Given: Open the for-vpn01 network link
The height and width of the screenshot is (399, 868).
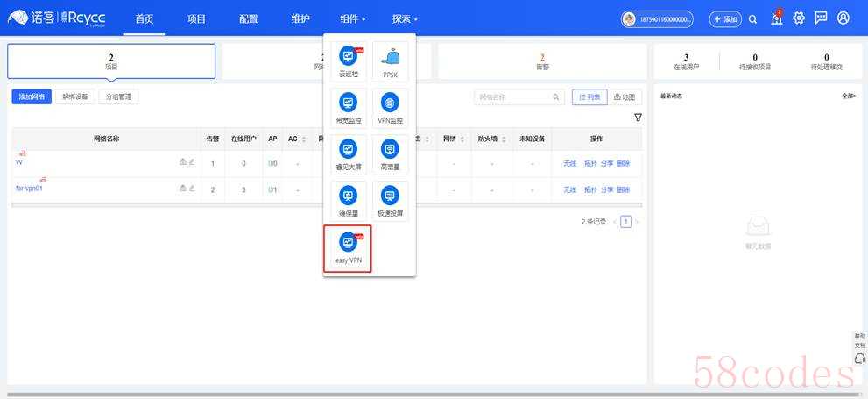Looking at the screenshot, I should [x=29, y=189].
